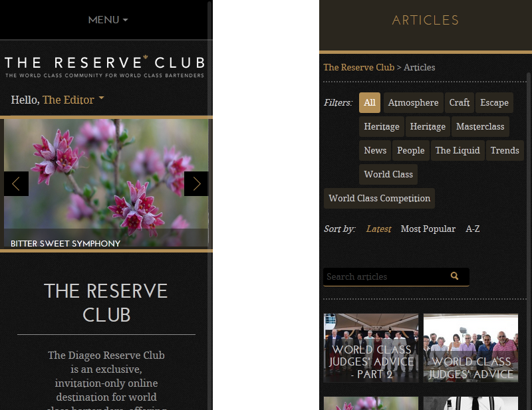Image resolution: width=532 pixels, height=410 pixels.
Task: Filter articles by The Liquid
Action: (x=458, y=150)
